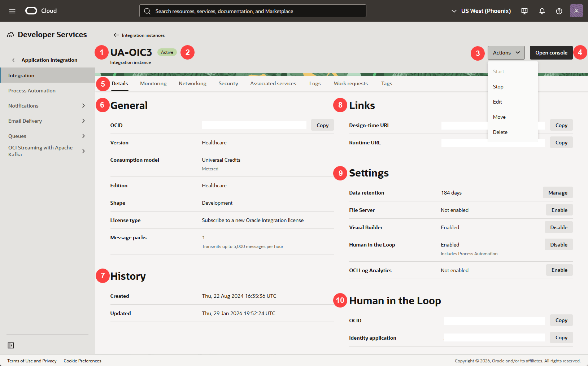
Task: Switch to the Networking tab
Action: [193, 83]
